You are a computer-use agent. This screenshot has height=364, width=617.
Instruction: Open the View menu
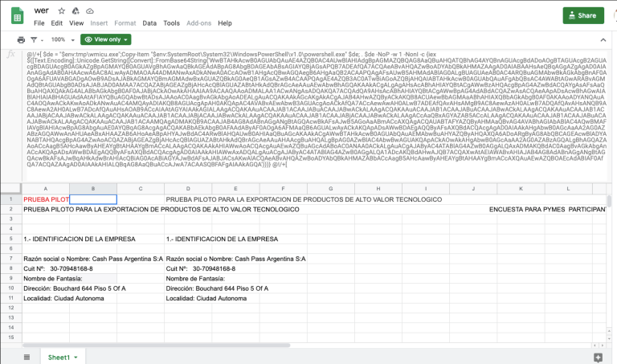(76, 23)
